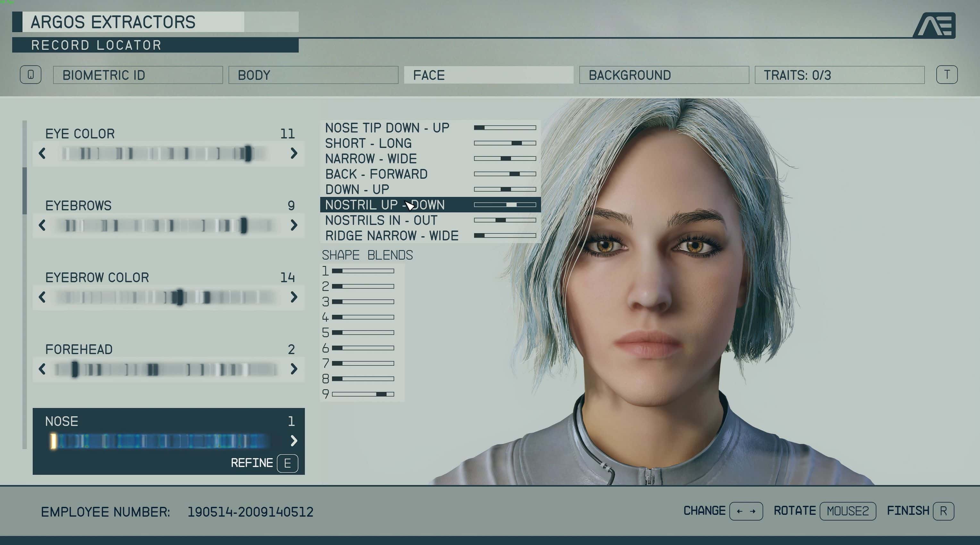Click the Argos Extractors AE logo

(934, 26)
